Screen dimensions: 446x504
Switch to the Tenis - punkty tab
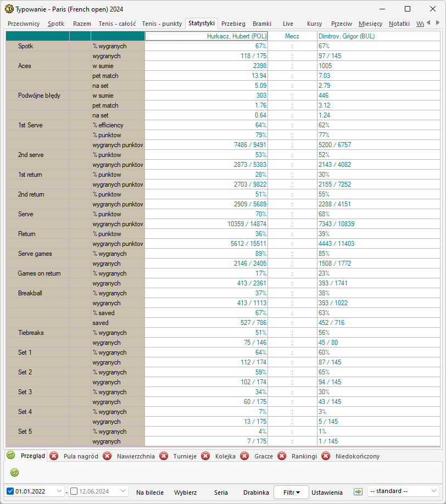(162, 24)
